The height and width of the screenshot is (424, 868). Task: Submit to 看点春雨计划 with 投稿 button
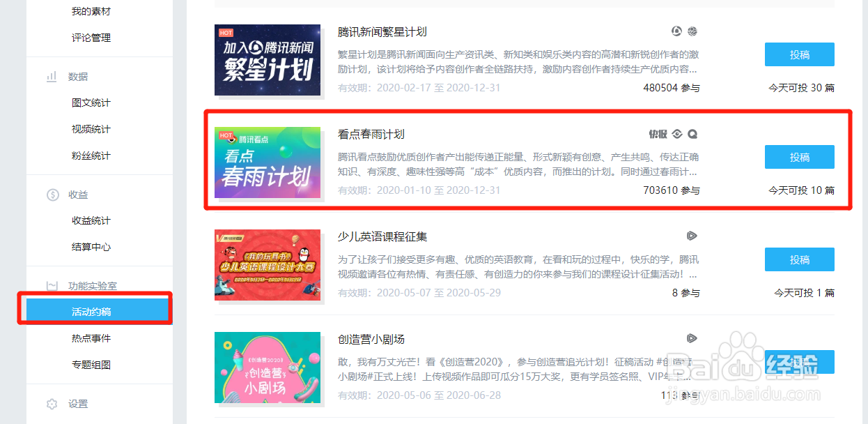coord(800,157)
